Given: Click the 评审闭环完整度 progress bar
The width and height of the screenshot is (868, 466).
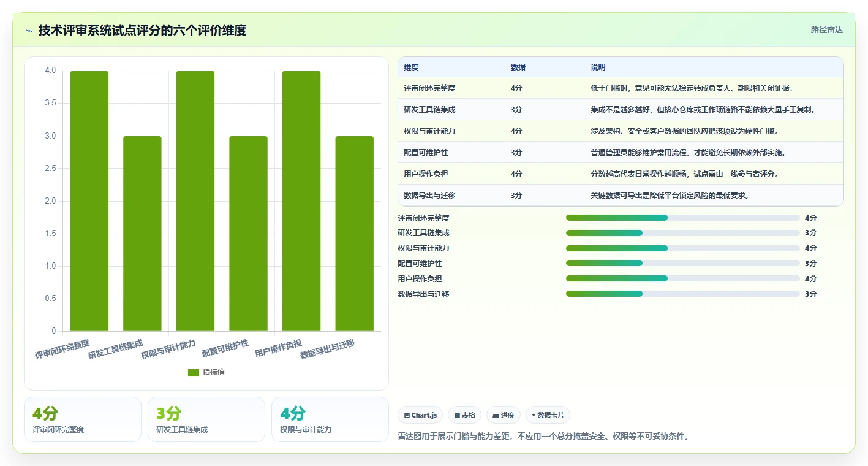Looking at the screenshot, I should [683, 218].
